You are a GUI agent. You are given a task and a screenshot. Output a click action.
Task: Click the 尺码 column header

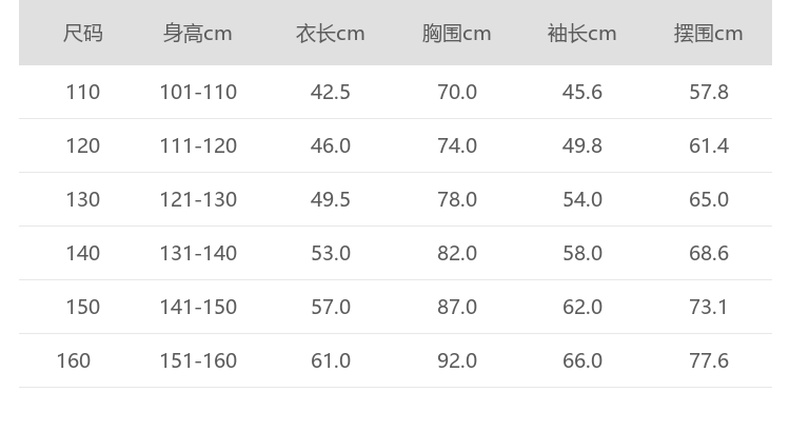83,34
